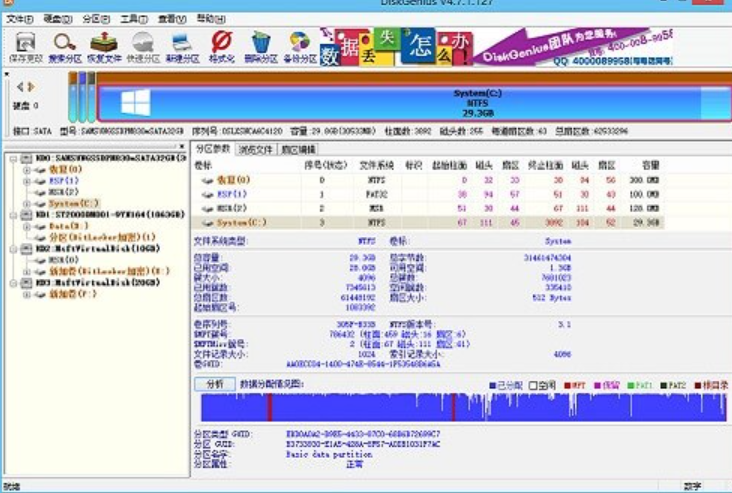Click the 分析 (Analyze) button

215,384
